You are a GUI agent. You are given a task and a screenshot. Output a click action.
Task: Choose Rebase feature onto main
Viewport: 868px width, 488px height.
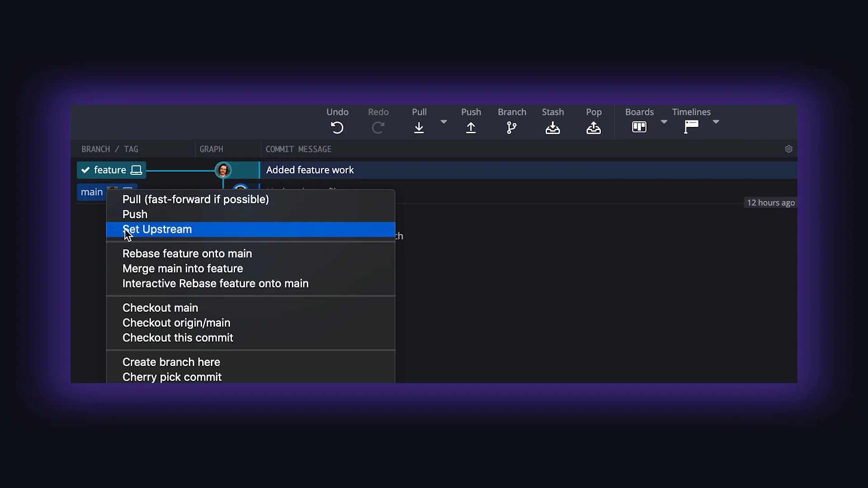[x=187, y=254]
